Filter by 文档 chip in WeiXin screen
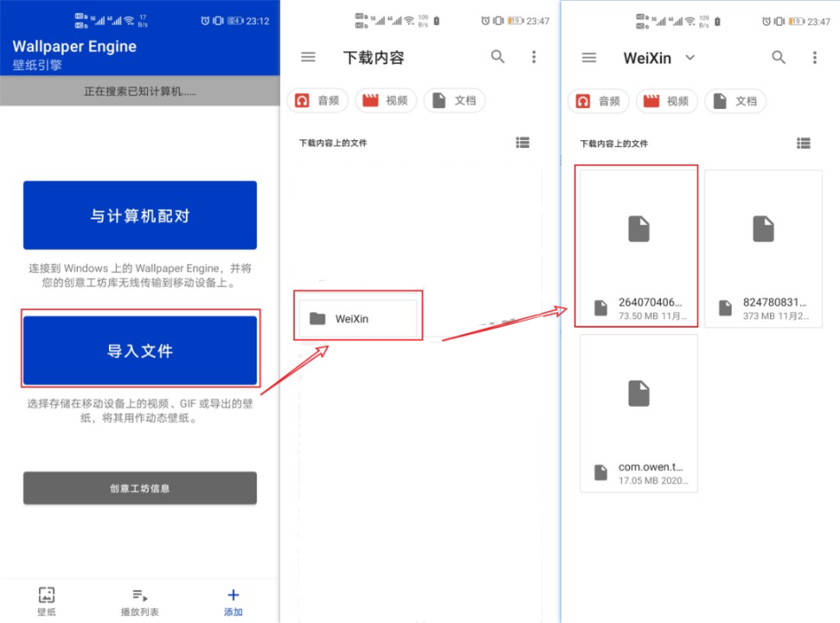The height and width of the screenshot is (623, 840). point(735,101)
